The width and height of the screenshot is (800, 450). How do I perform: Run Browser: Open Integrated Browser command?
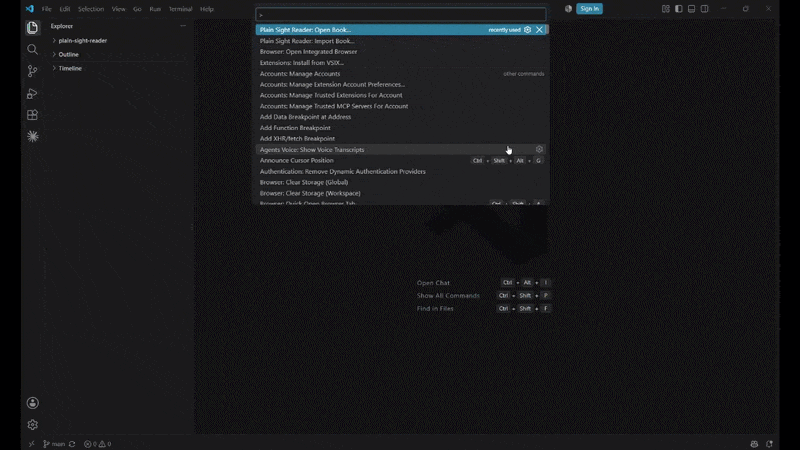[x=402, y=52]
